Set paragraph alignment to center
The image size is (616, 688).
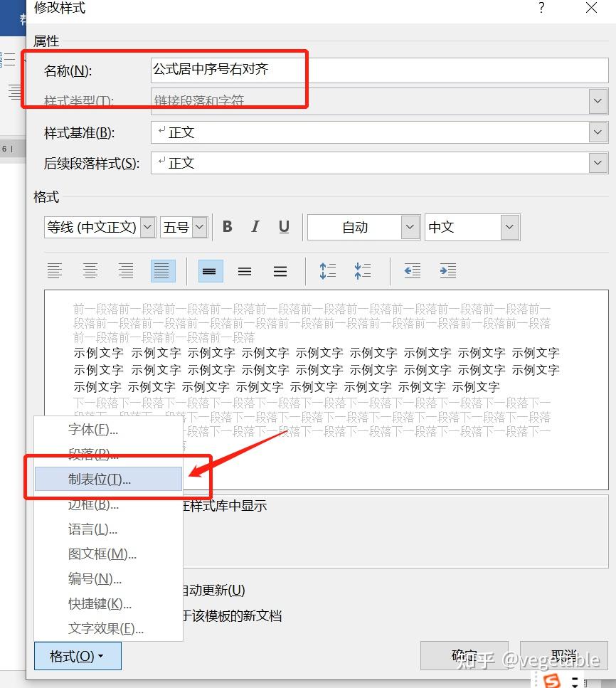point(90,271)
